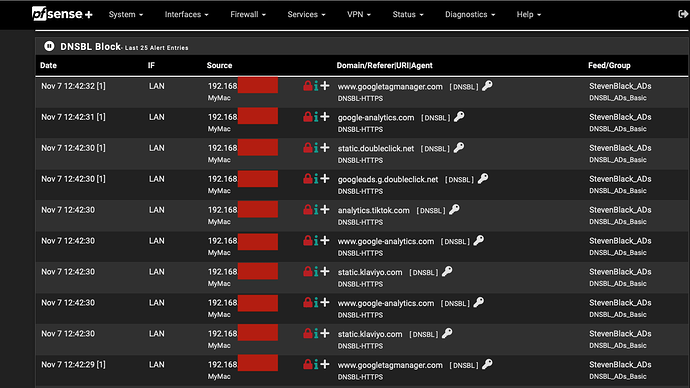The image size is (690, 388).
Task: Open the System dropdown menu
Action: point(126,15)
